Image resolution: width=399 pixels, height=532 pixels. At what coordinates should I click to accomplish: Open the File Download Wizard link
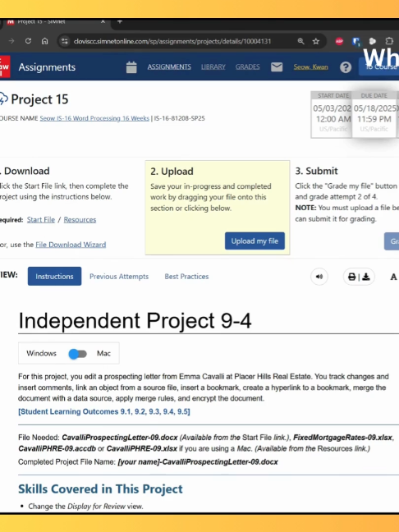(71, 245)
